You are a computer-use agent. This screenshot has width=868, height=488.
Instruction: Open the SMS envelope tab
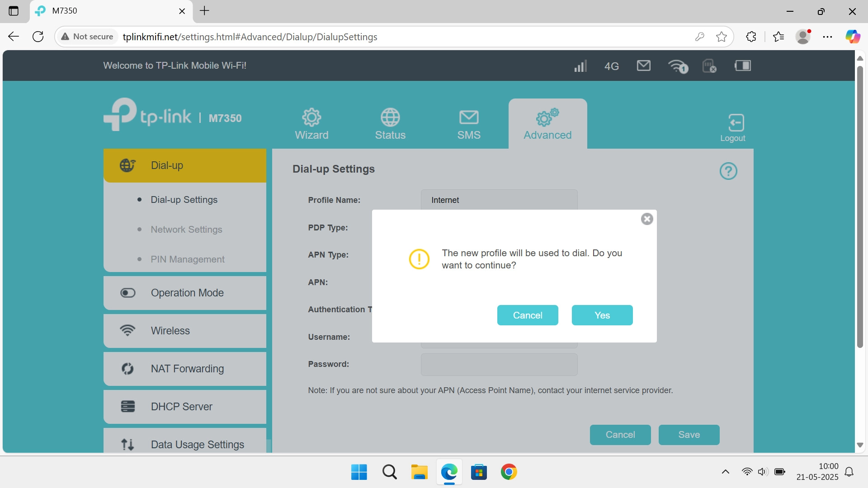[x=468, y=124]
